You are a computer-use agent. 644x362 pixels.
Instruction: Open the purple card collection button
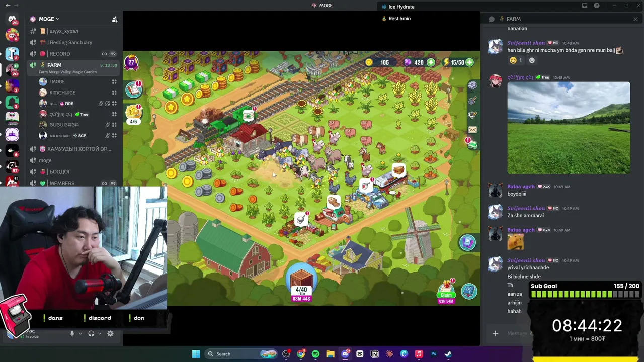click(468, 243)
